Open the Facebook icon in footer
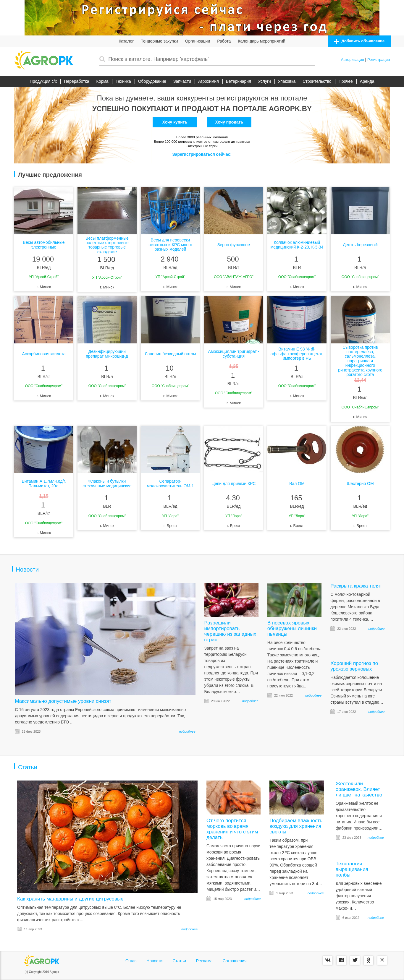Screen dimensions: 404x980 (341, 960)
